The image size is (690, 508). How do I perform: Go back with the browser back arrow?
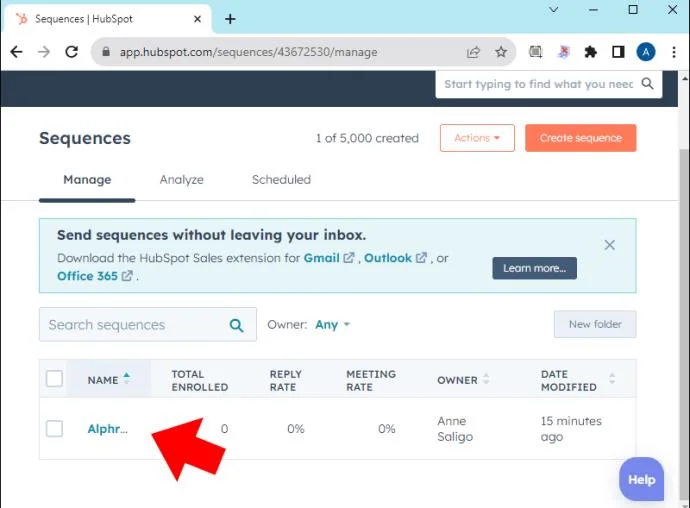click(16, 52)
